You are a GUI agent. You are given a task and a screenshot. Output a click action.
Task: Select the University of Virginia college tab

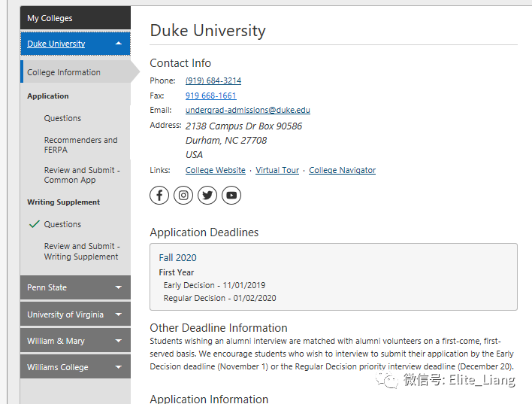pyautogui.click(x=75, y=314)
